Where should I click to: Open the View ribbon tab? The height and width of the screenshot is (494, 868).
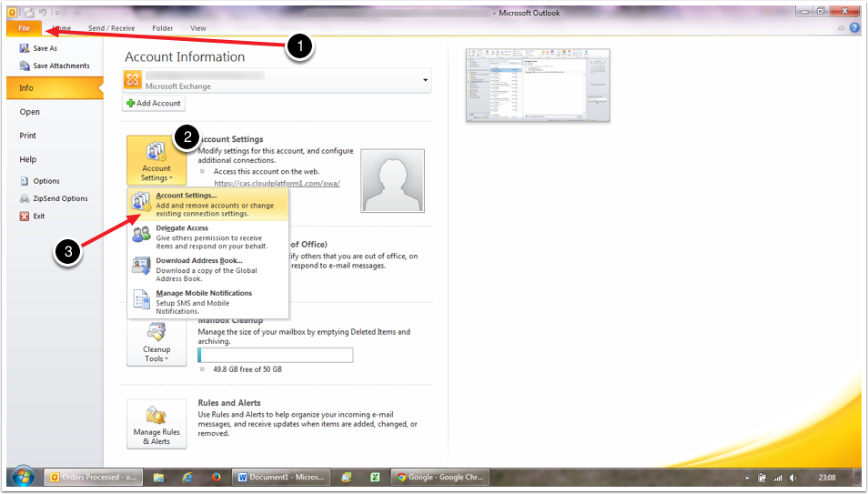click(198, 28)
